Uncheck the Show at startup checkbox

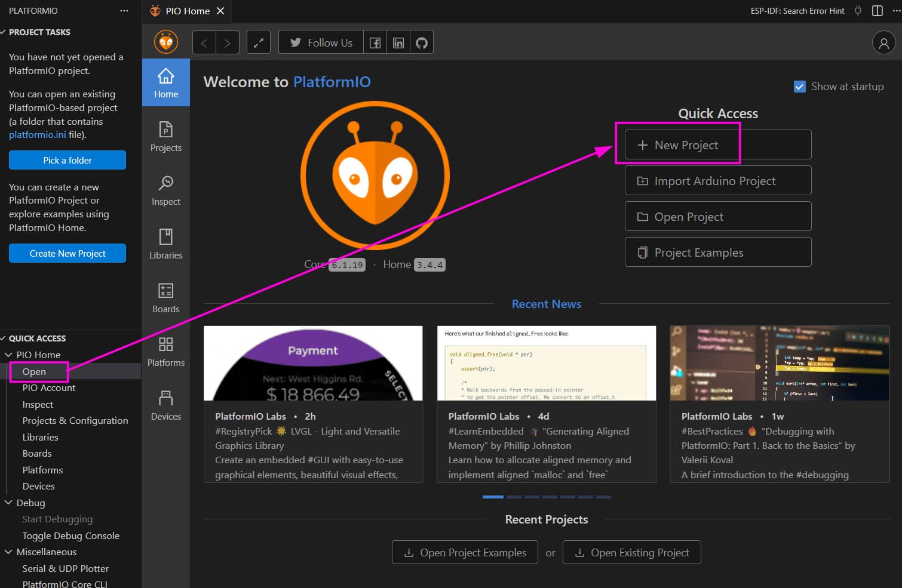pyautogui.click(x=800, y=87)
